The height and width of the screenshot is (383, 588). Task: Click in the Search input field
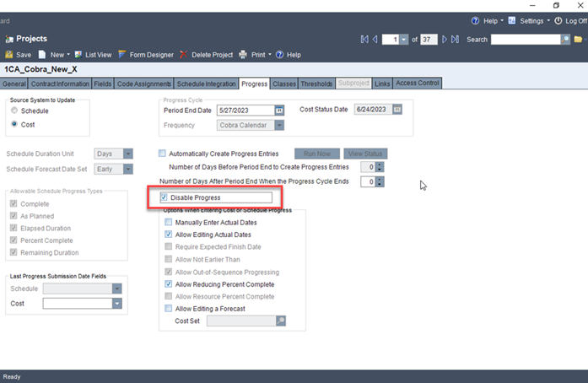tap(525, 40)
